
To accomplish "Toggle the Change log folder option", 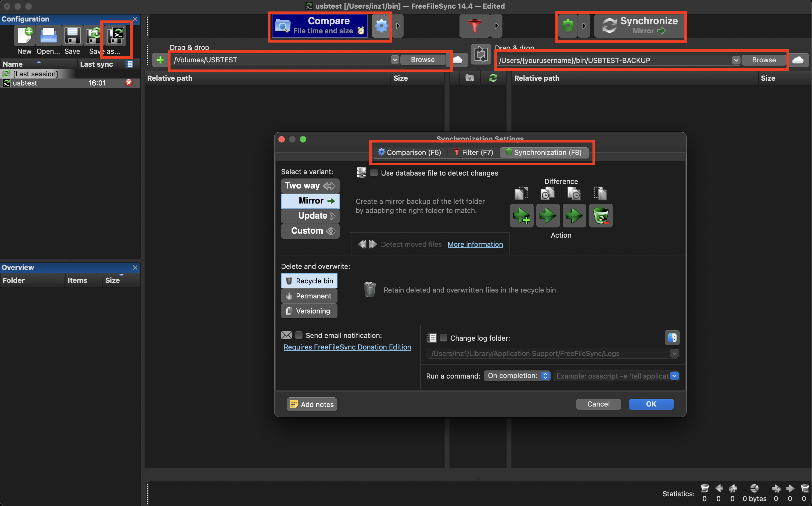I will coord(443,338).
